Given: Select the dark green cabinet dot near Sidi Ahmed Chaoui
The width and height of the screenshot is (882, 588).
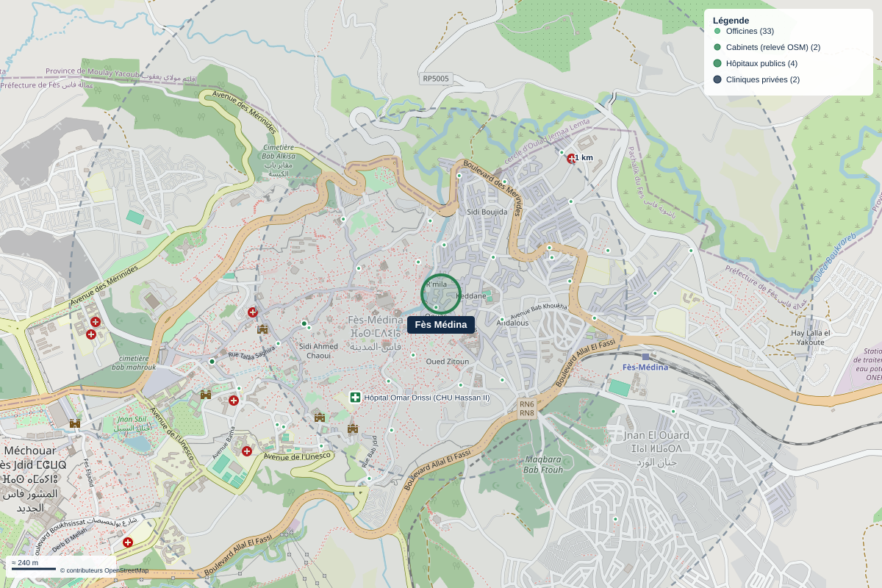Looking at the screenshot, I should pos(304,323).
